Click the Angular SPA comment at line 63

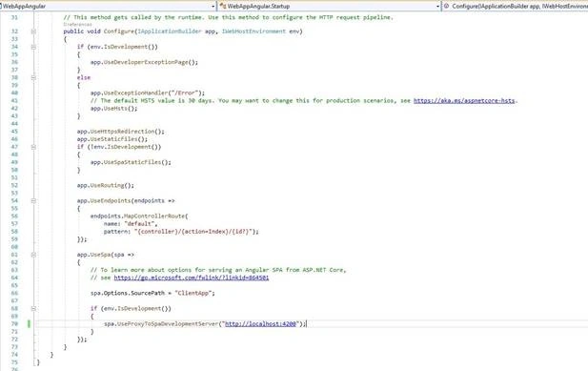coord(218,270)
